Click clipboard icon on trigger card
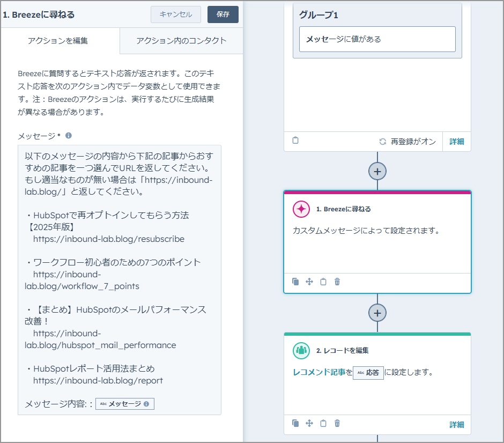The width and height of the screenshot is (504, 443). (295, 141)
